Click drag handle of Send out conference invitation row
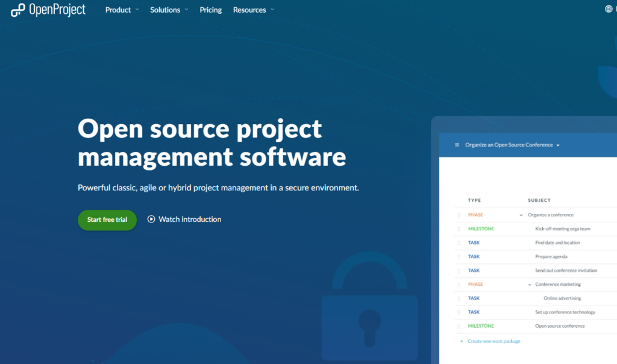 (459, 271)
